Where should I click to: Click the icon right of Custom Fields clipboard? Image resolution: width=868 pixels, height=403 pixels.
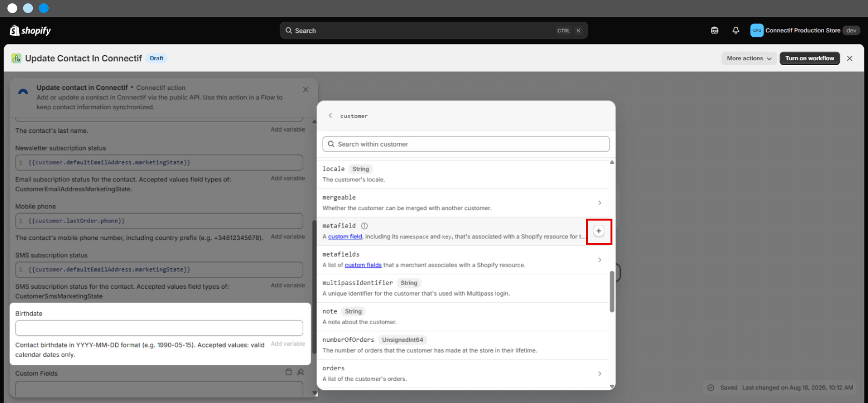click(x=300, y=372)
